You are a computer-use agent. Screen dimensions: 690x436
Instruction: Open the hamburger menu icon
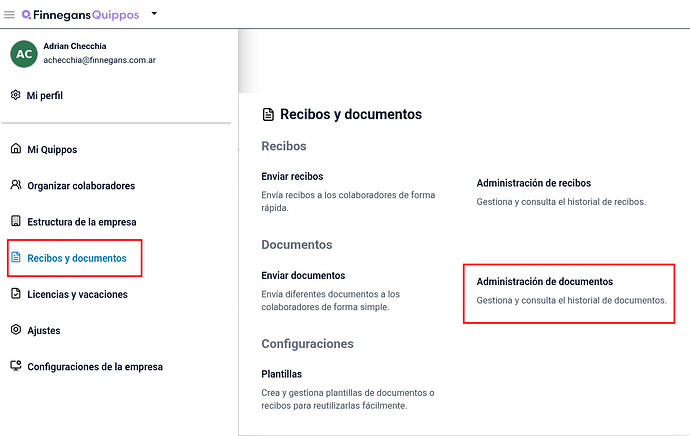pyautogui.click(x=9, y=15)
